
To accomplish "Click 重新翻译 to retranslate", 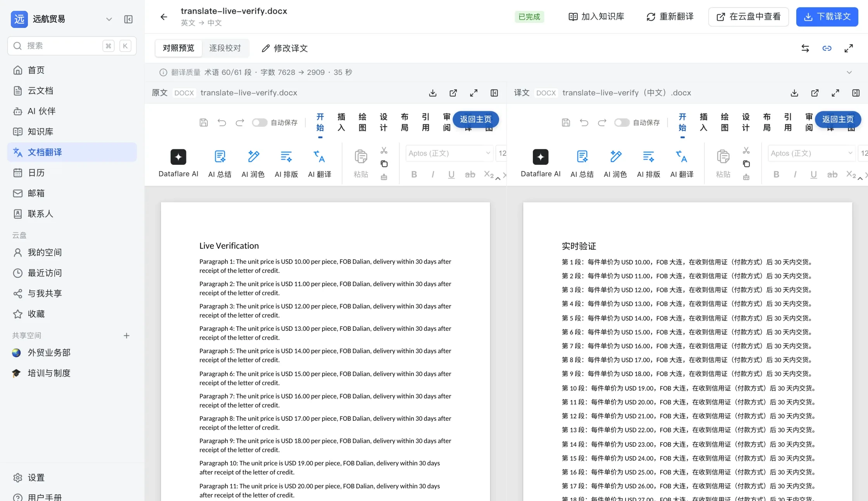I will (x=670, y=17).
